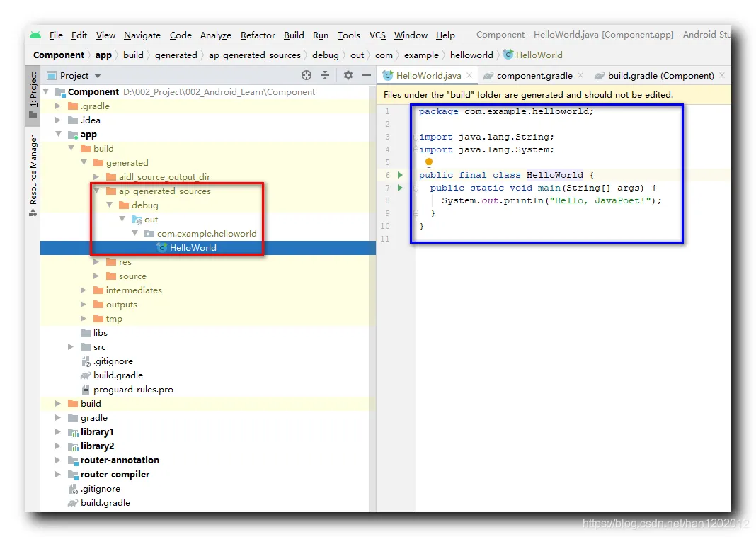This screenshot has height=537, width=756.
Task: Open Project panel settings gear
Action: point(348,75)
